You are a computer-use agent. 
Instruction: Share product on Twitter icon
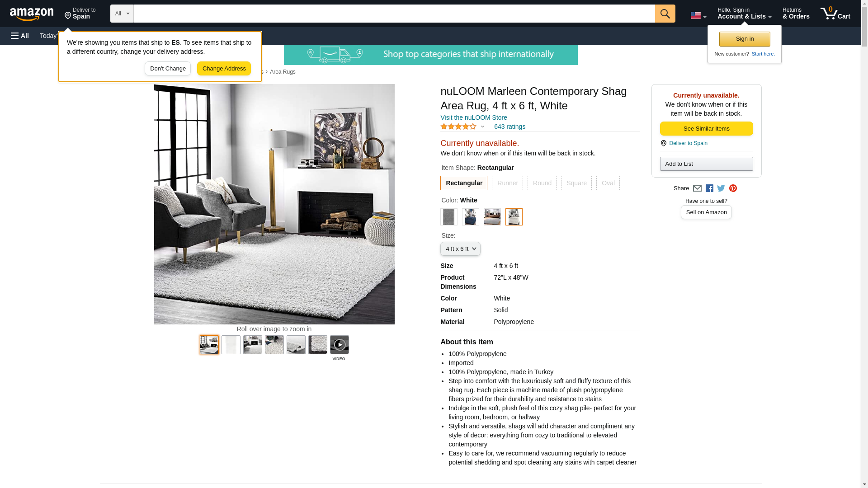[x=721, y=188]
